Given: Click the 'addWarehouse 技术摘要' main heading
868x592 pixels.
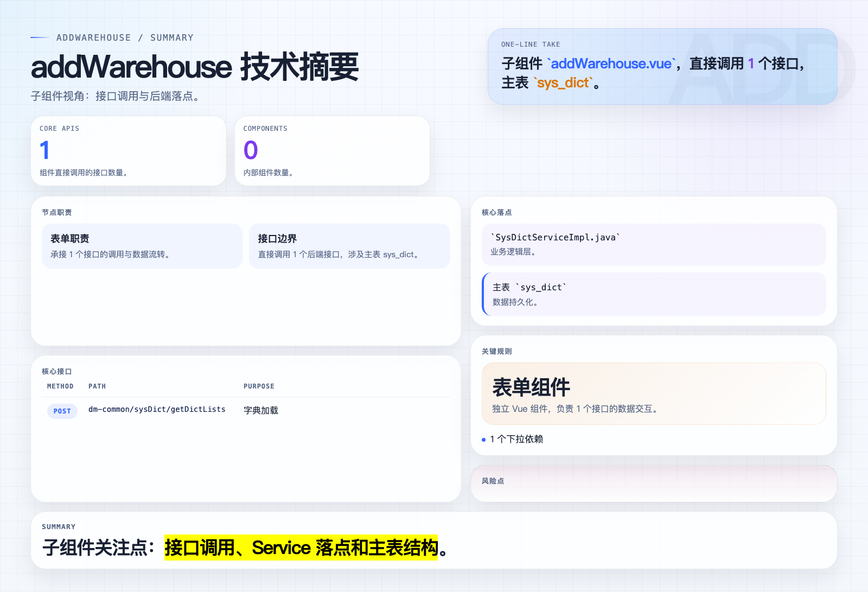Looking at the screenshot, I should click(195, 67).
